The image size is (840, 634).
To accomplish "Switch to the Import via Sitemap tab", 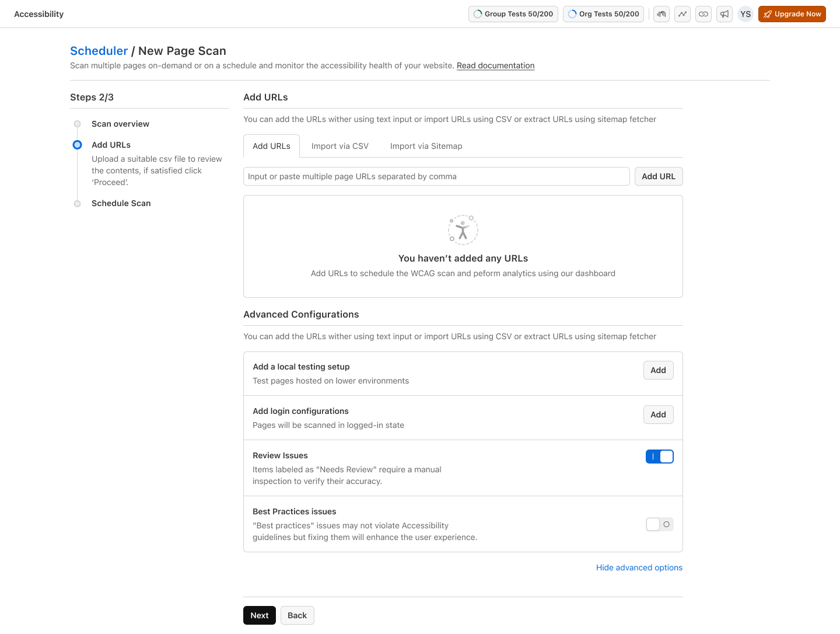I will (426, 145).
